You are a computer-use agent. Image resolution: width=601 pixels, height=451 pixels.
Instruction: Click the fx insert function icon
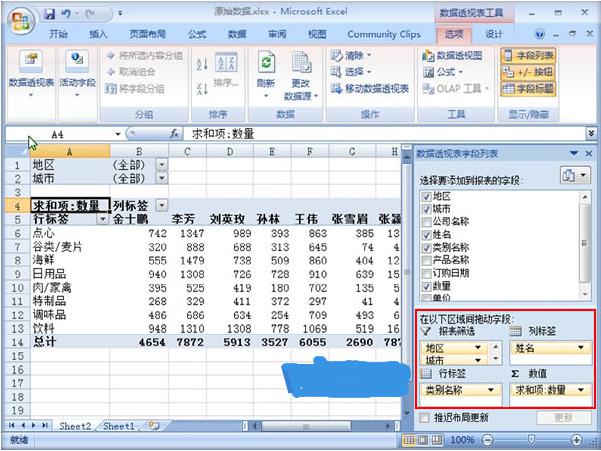pos(174,134)
